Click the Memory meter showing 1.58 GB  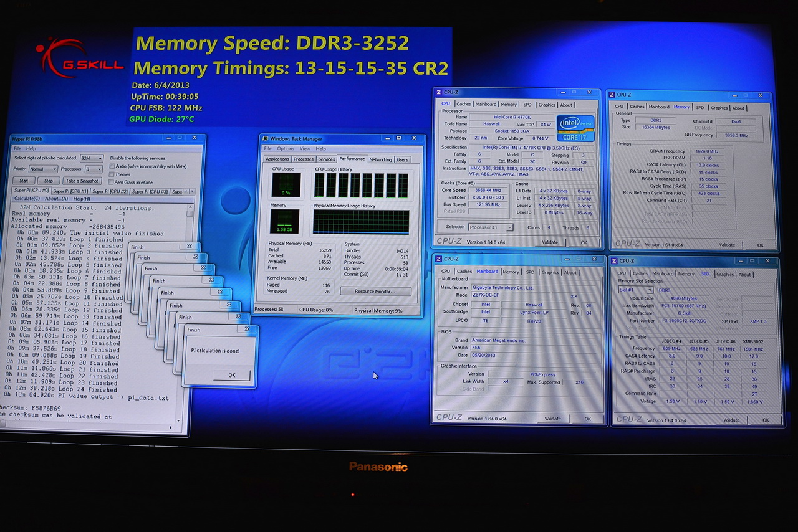pos(284,222)
